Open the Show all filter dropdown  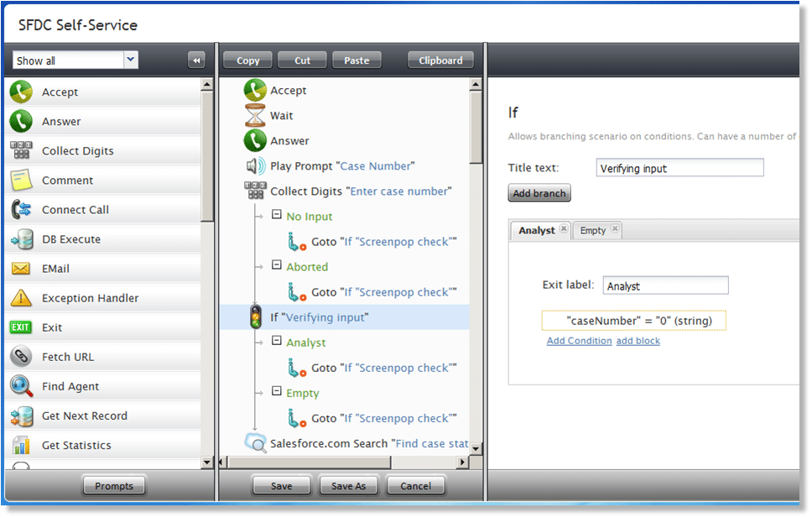point(131,60)
